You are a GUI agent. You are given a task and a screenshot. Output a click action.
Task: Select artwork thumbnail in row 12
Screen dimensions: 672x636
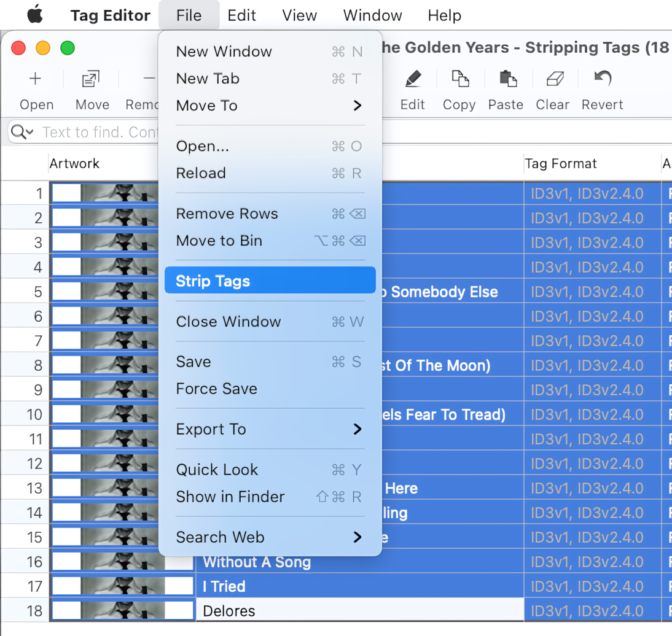(x=105, y=463)
